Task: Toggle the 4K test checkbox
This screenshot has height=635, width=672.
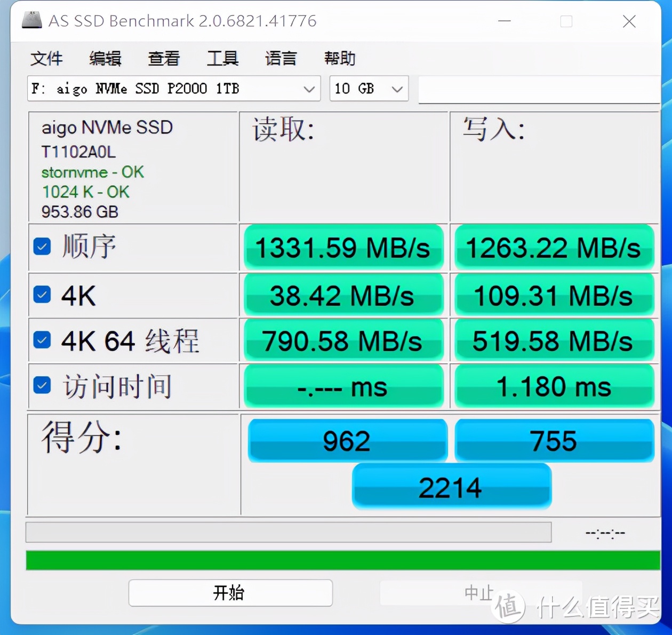Action: 42,294
